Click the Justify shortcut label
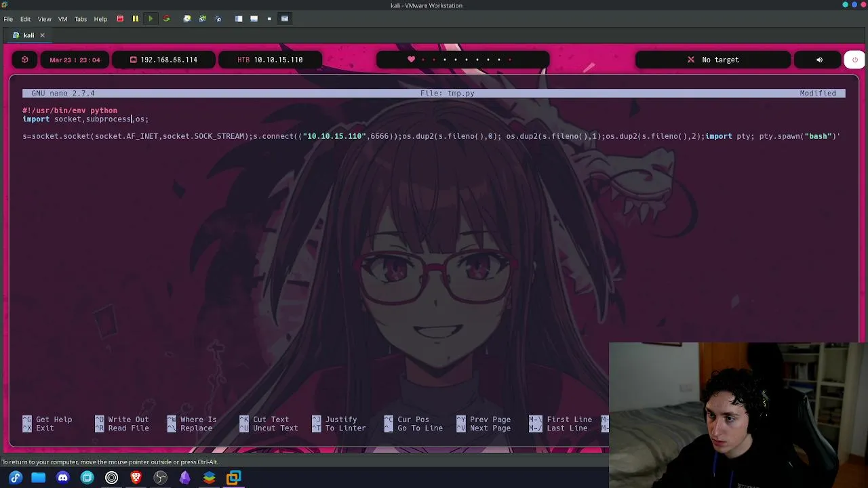 pos(341,420)
